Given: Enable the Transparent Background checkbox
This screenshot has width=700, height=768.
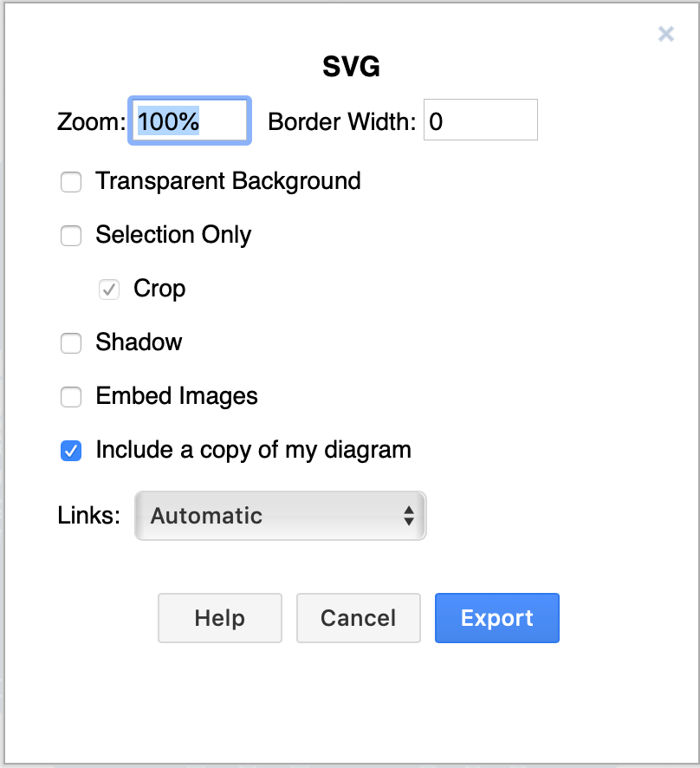Looking at the screenshot, I should (x=71, y=182).
